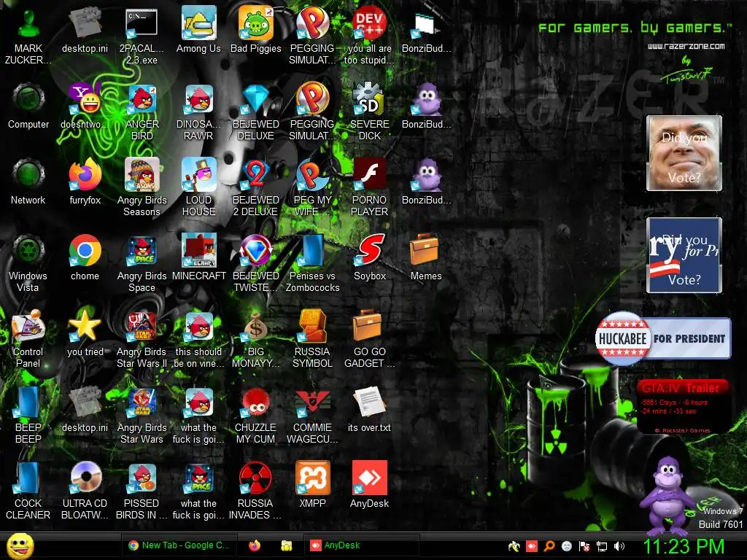Open the RUSSIA SYMBOL icon
The image size is (747, 560).
coord(312,339)
